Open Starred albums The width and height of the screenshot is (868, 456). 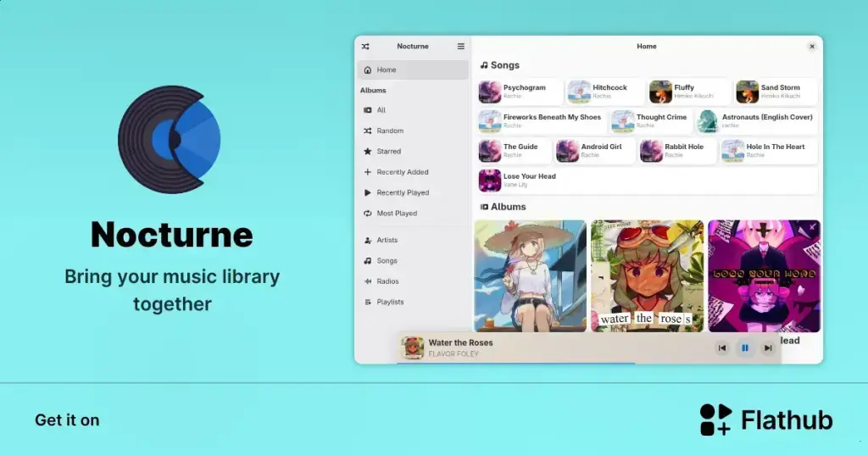point(413,151)
